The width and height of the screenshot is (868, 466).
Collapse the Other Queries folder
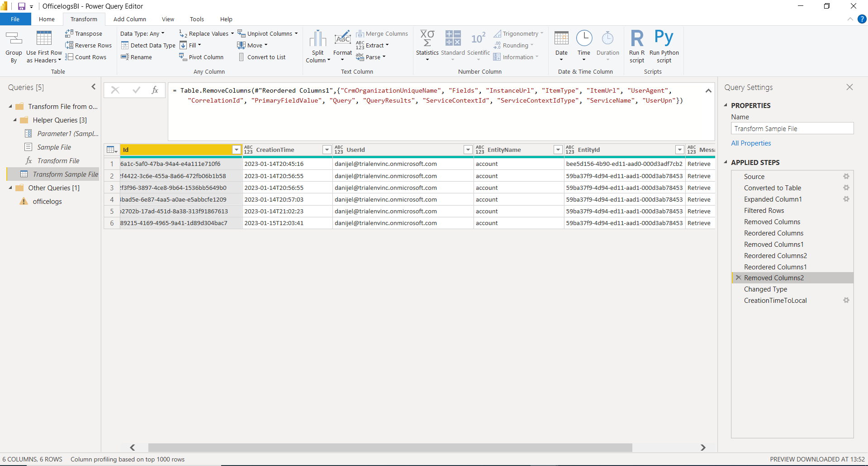pyautogui.click(x=10, y=188)
